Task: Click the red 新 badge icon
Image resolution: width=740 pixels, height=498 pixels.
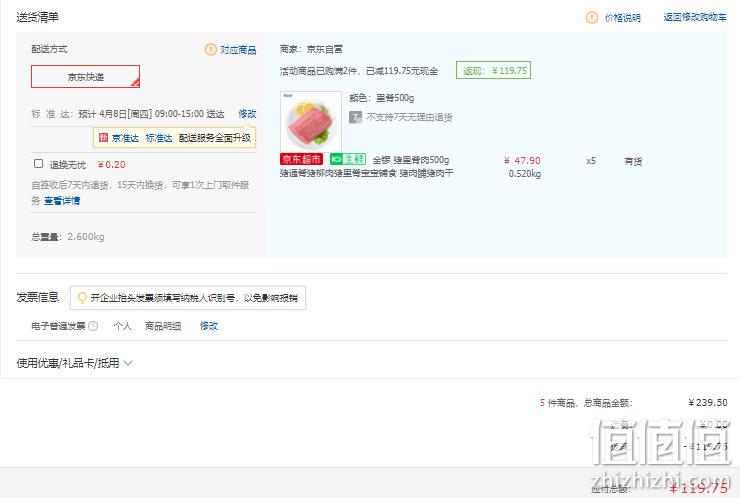Action: (103, 137)
